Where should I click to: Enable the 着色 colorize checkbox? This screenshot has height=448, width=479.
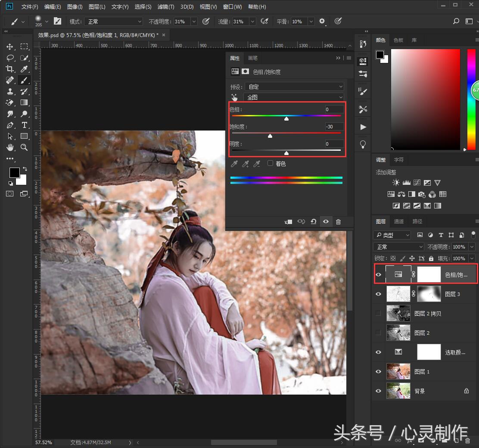pos(271,163)
